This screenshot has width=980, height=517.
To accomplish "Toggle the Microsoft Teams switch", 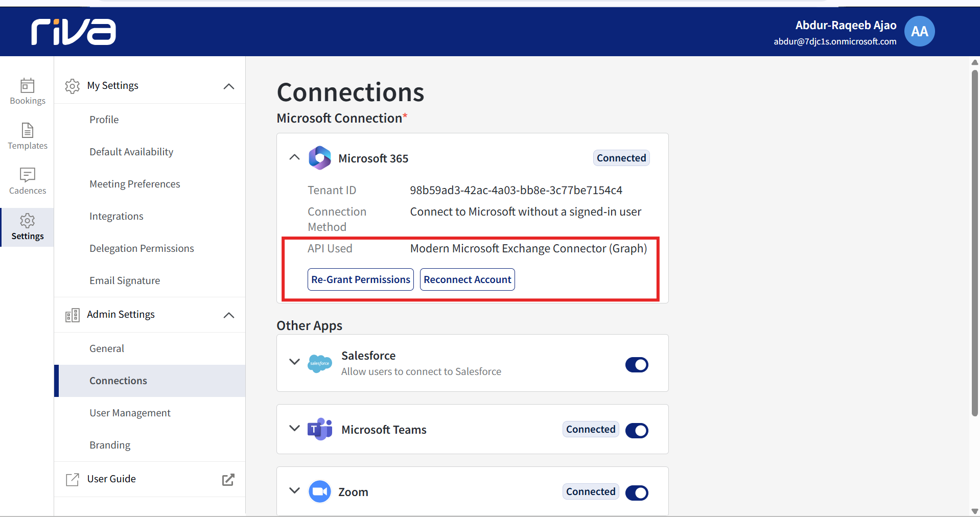I will 637,431.
